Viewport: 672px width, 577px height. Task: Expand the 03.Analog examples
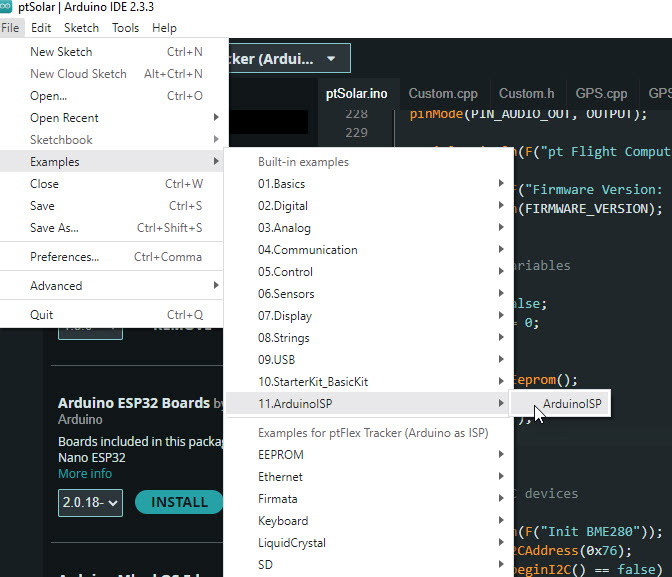369,228
